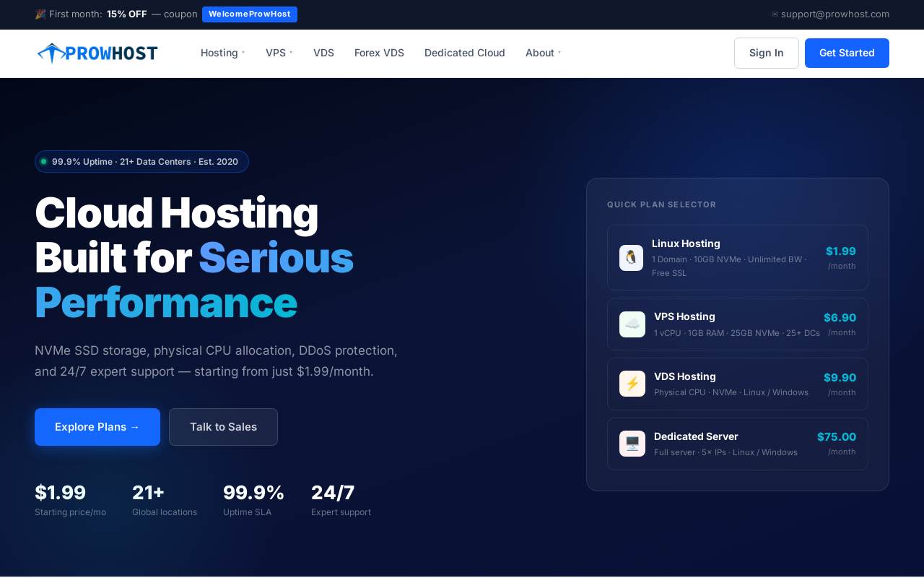Click the Quick Plan Selector heading
Image resolution: width=924 pixels, height=578 pixels.
click(x=662, y=204)
